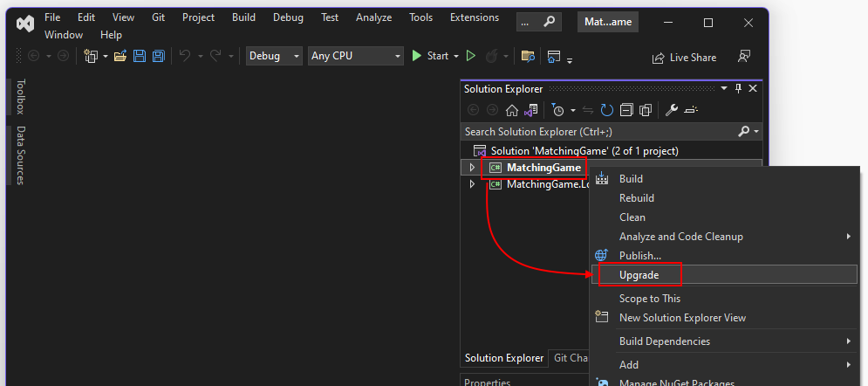
Task: Open file using the folder toolbar icon
Action: tap(120, 56)
